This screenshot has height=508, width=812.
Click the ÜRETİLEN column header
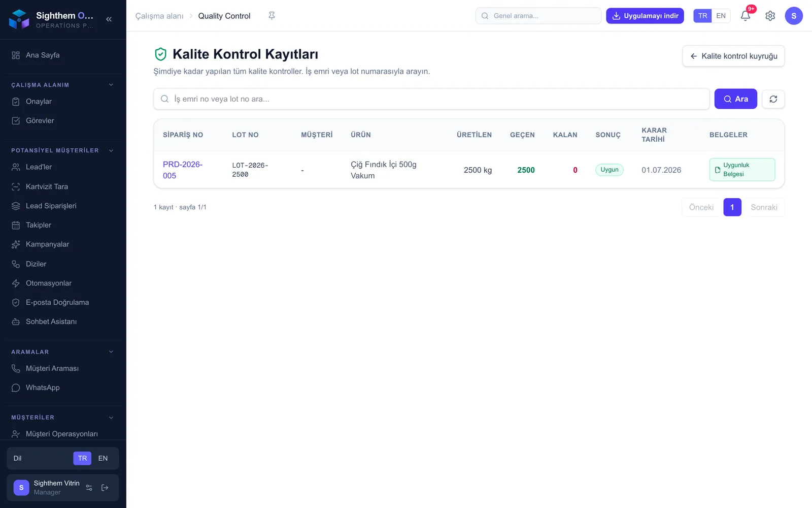point(474,135)
